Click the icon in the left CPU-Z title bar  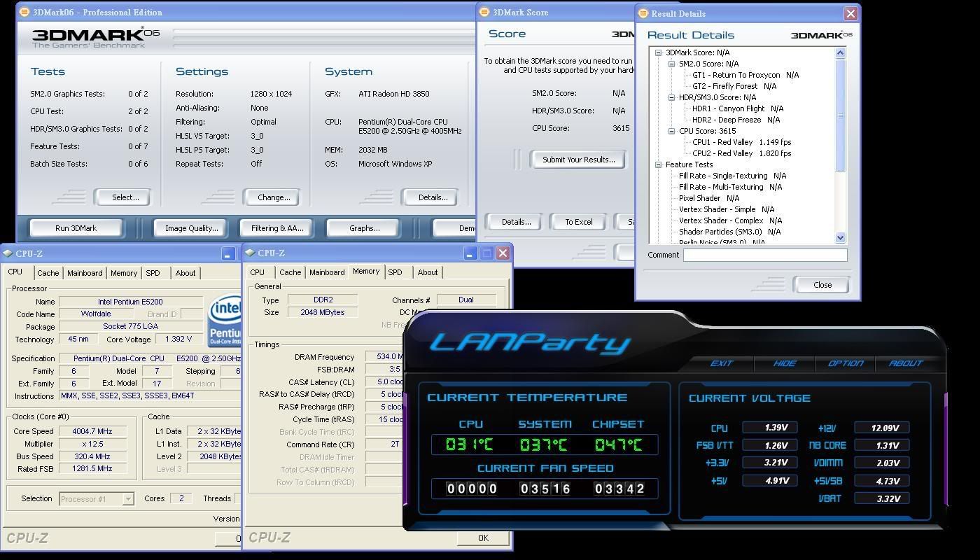click(x=6, y=253)
